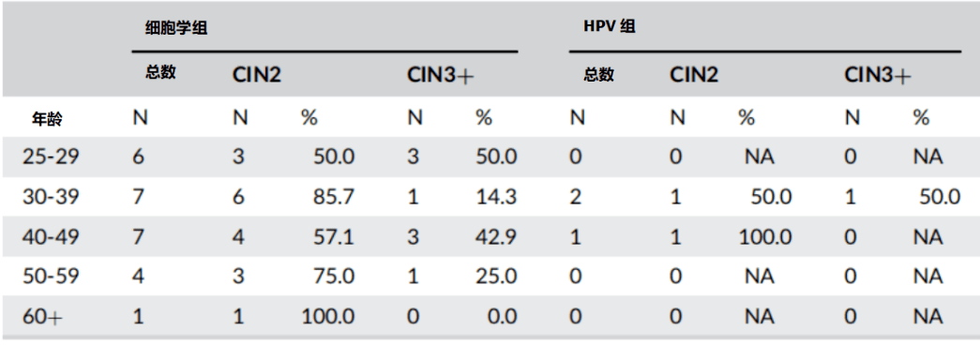Click the 42.9 percentage cell
This screenshot has width=980, height=346.
(496, 236)
